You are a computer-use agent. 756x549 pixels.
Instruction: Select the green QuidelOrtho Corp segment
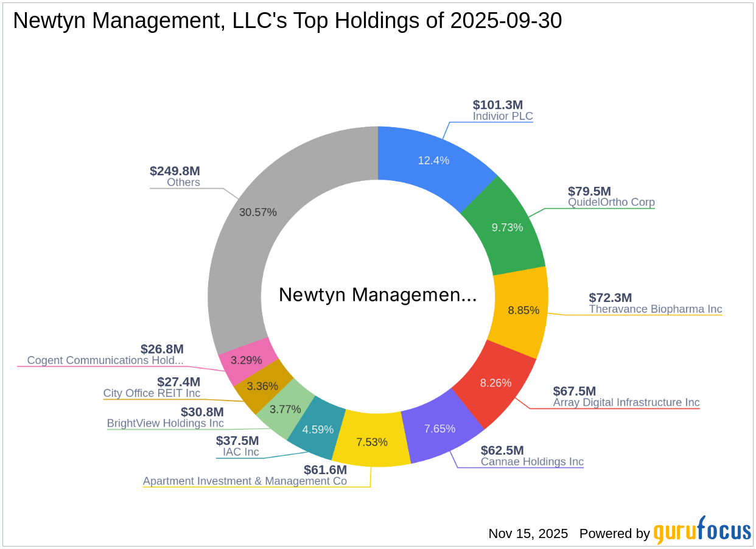(x=511, y=225)
